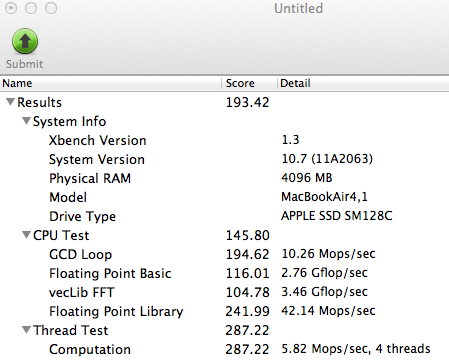Click the detail 'MacBookAir4,1'
The width and height of the screenshot is (449, 361).
(x=324, y=197)
